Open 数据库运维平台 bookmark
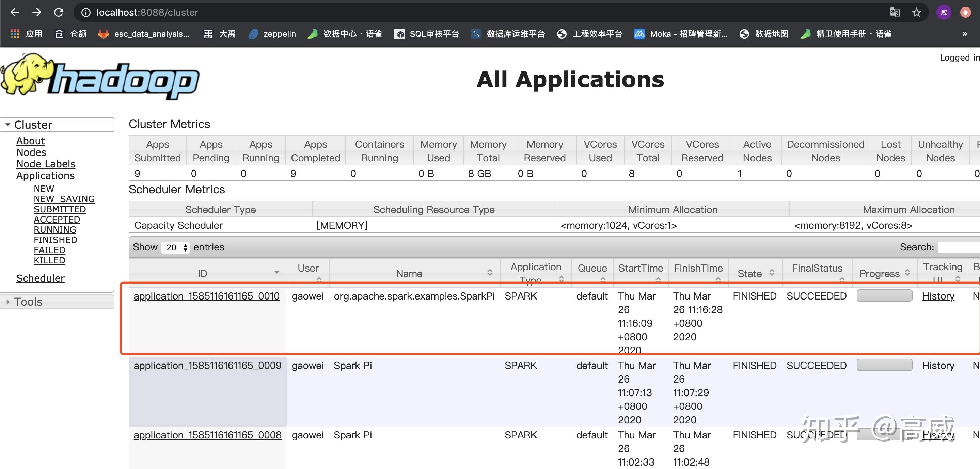 click(508, 34)
